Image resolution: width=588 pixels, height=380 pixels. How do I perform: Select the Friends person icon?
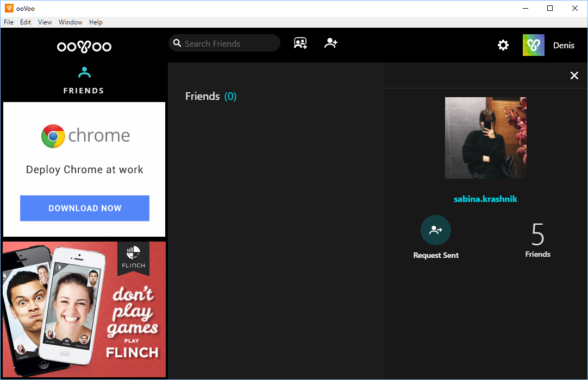84,72
